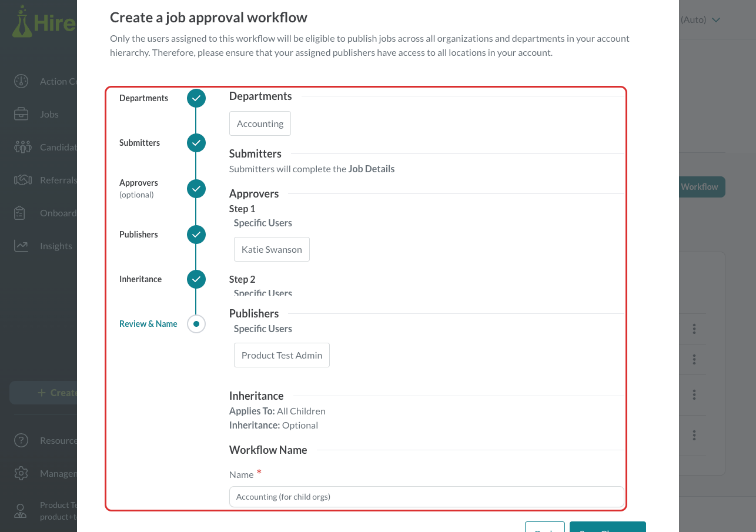Select the Review & Name step indicator
This screenshot has width=756, height=532.
coord(196,324)
